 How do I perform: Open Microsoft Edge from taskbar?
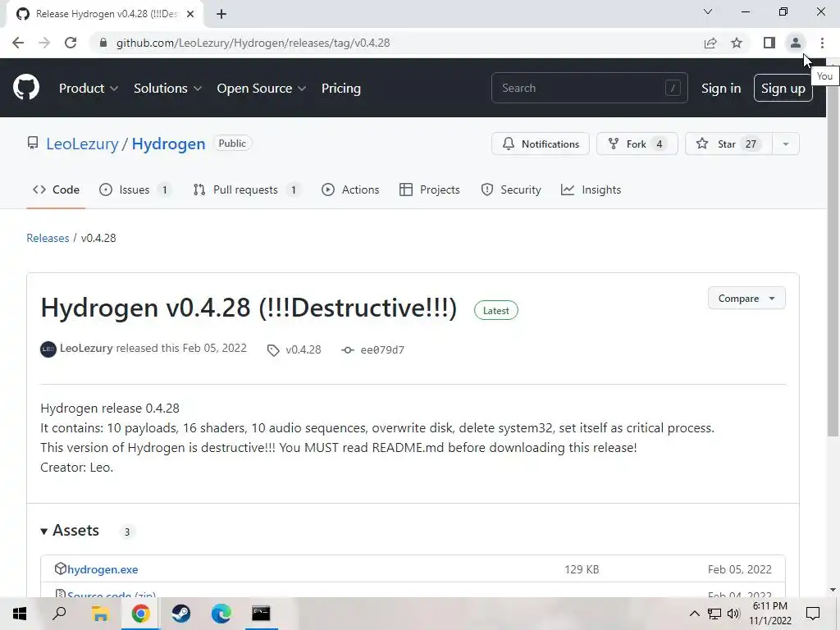point(221,614)
